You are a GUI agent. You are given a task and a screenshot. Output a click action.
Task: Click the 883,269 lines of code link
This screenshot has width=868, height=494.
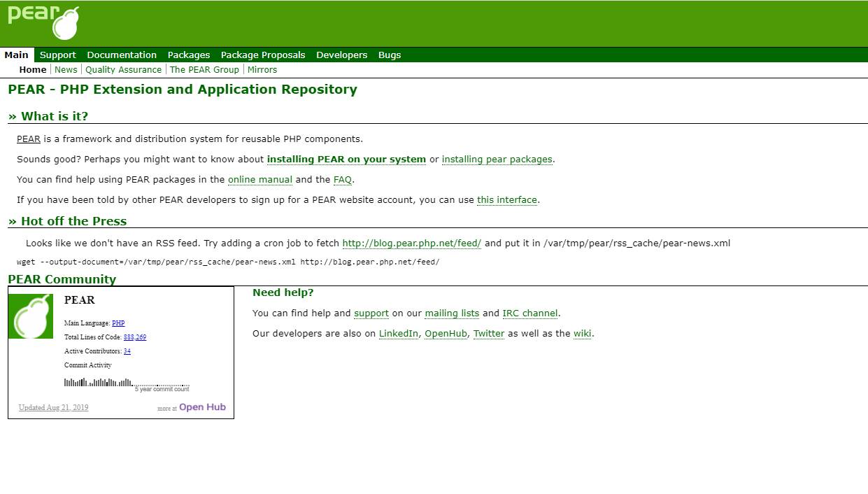pyautogui.click(x=135, y=337)
